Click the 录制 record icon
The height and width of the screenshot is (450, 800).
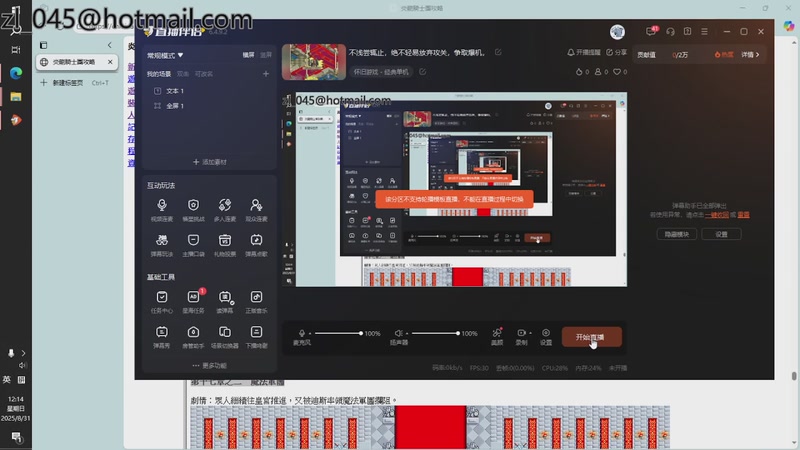point(521,333)
